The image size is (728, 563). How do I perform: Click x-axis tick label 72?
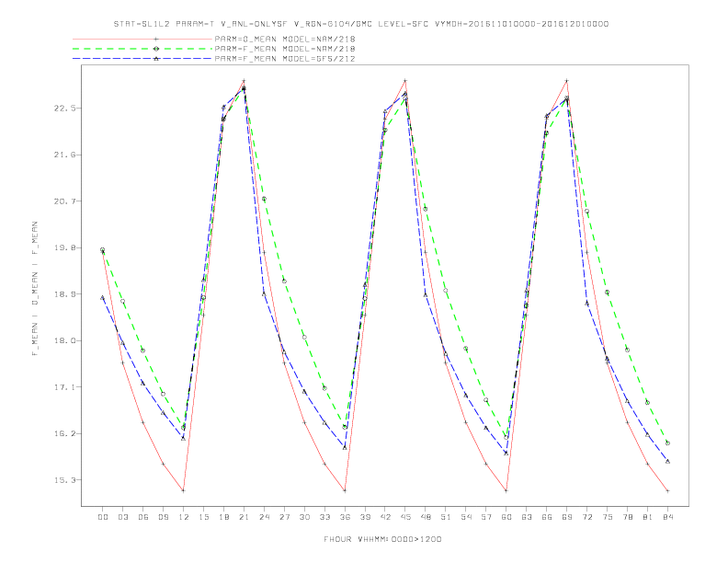(x=586, y=517)
